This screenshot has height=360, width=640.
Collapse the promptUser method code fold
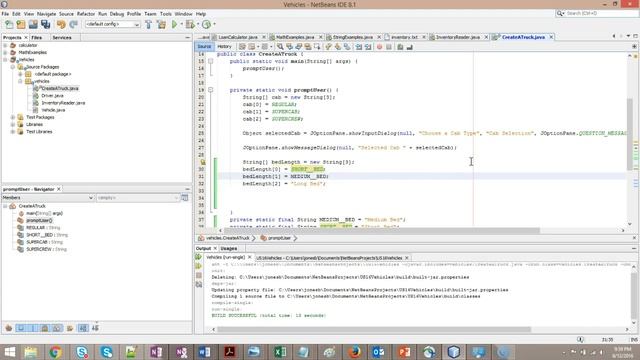click(x=211, y=90)
